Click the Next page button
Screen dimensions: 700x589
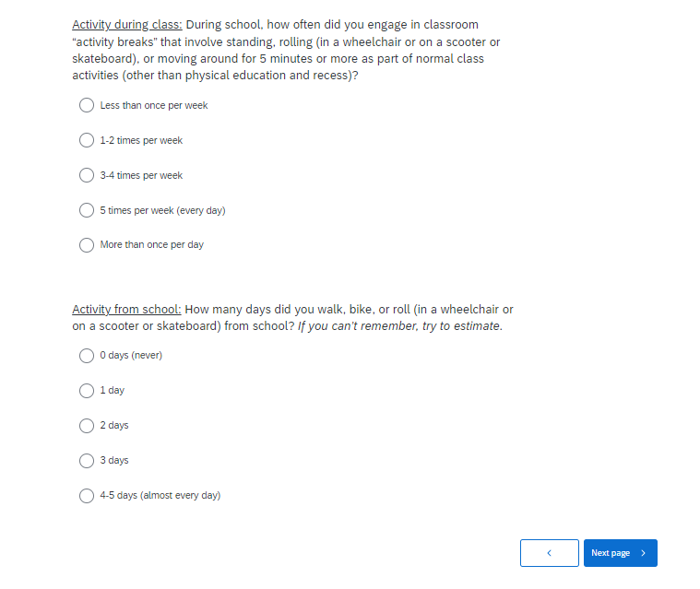(x=620, y=553)
